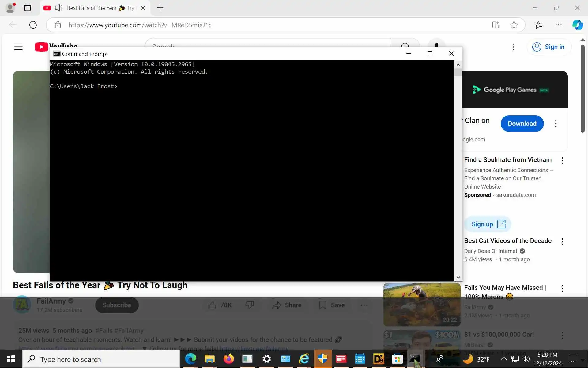Image resolution: width=588 pixels, height=368 pixels.
Task: Open File Explorer from the taskbar
Action: point(210,358)
